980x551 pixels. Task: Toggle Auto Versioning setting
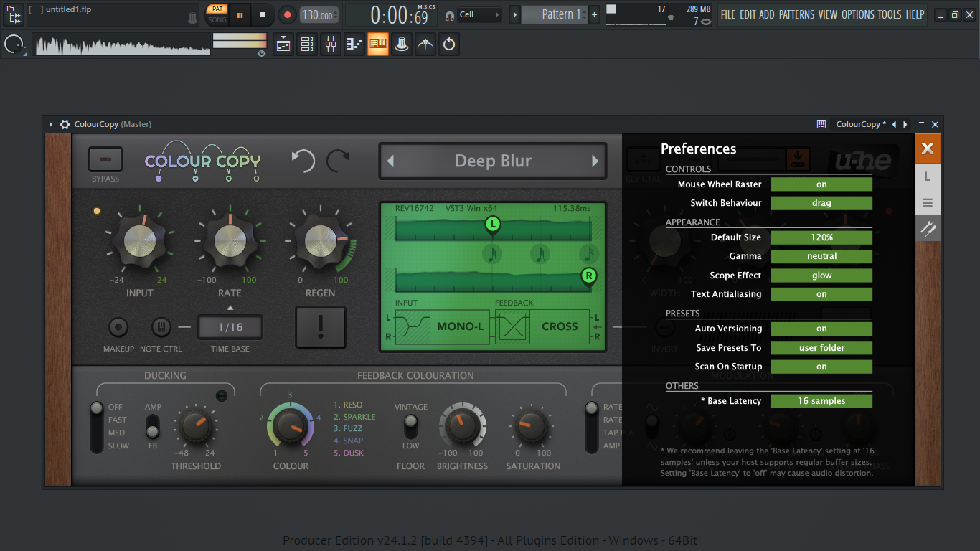(821, 329)
